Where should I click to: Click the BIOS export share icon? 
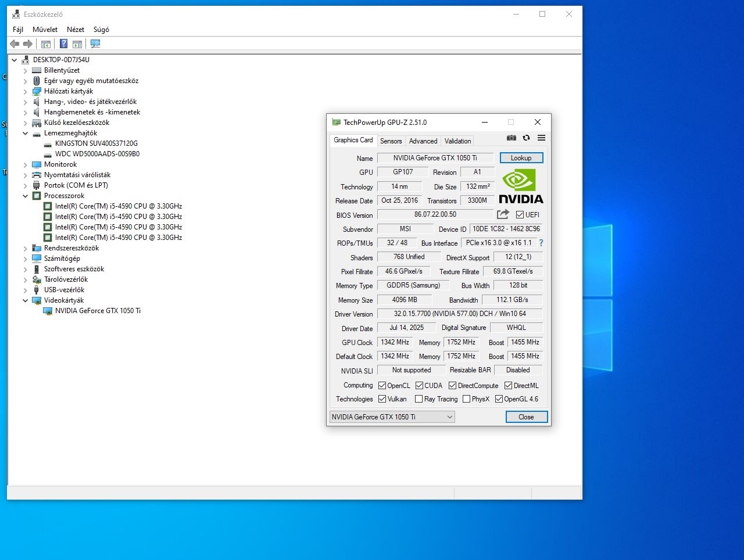coord(503,214)
